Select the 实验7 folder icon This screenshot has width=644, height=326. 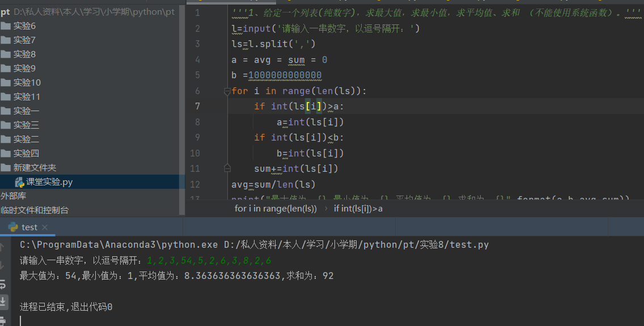(5, 40)
